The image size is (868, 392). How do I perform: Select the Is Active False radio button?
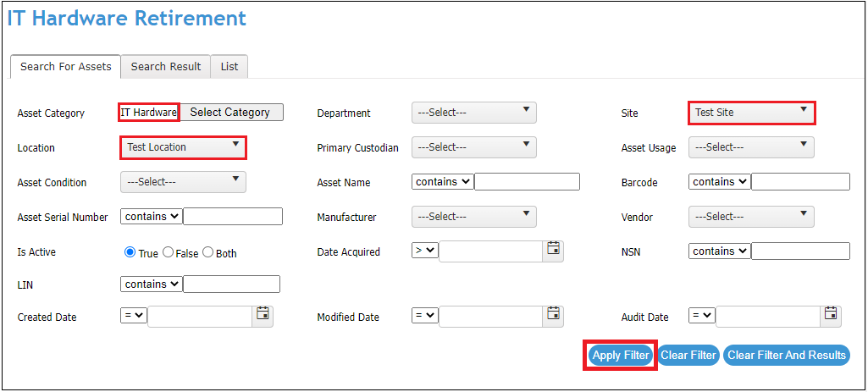click(168, 252)
